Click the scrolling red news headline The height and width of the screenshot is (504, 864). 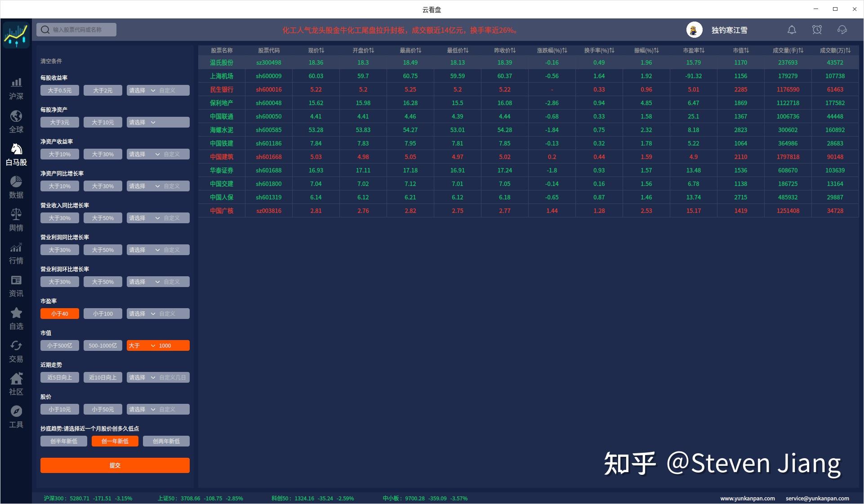tap(401, 30)
